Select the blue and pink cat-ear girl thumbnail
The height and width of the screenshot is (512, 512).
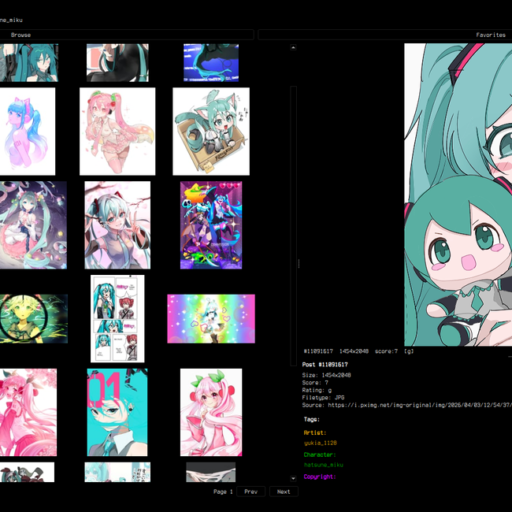(x=27, y=131)
